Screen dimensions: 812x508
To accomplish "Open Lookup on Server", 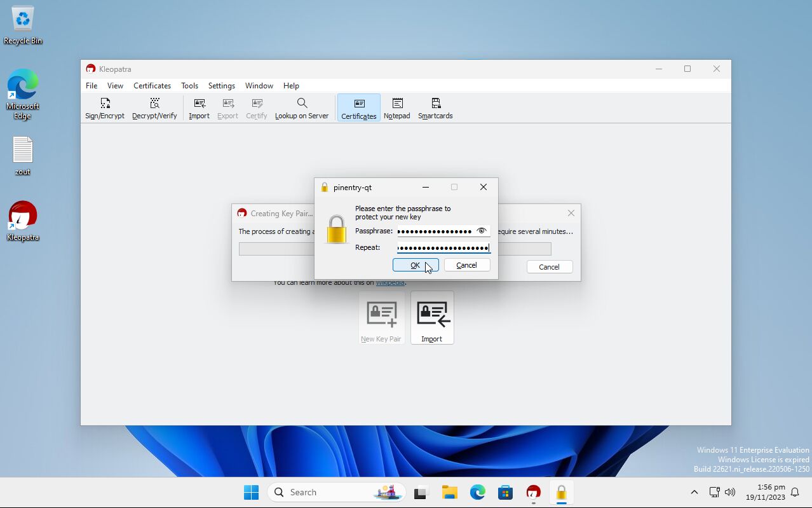I will point(301,108).
